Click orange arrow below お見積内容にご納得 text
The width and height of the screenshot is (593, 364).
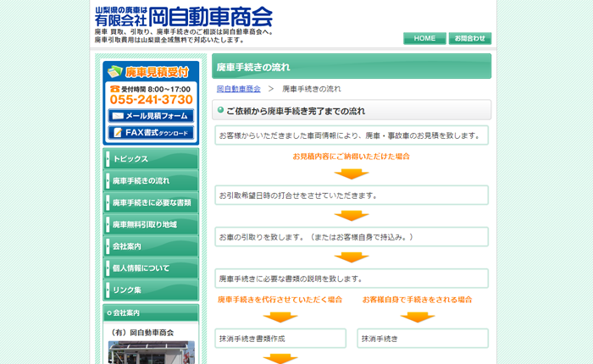[x=352, y=174]
